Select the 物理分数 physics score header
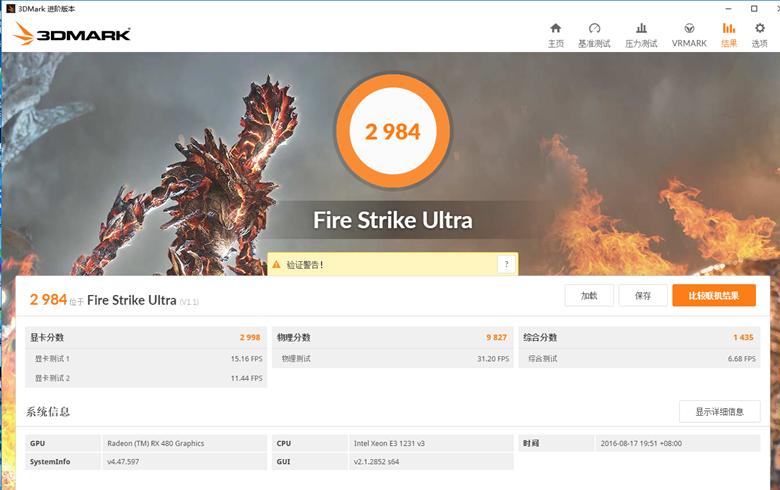Viewport: 780px width, 490px height. point(294,338)
